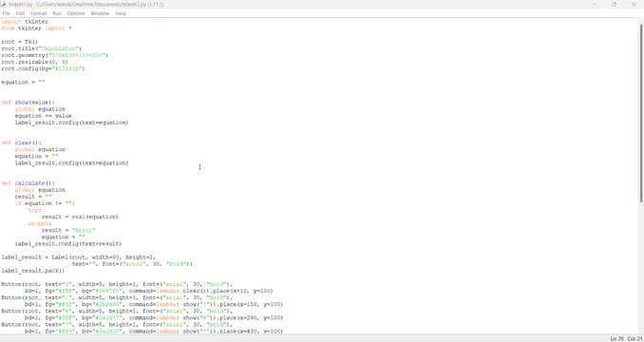Restore down the IDLE window
644x342 pixels.
614,4
